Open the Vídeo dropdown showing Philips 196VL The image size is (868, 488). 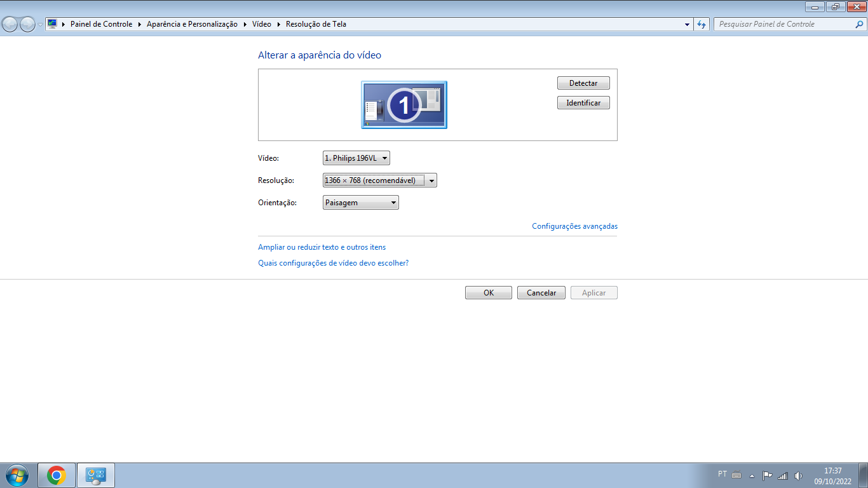point(356,158)
